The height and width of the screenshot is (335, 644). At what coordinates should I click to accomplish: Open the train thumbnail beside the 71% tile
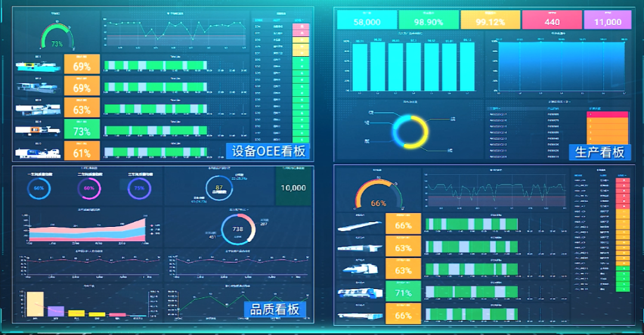coord(360,293)
